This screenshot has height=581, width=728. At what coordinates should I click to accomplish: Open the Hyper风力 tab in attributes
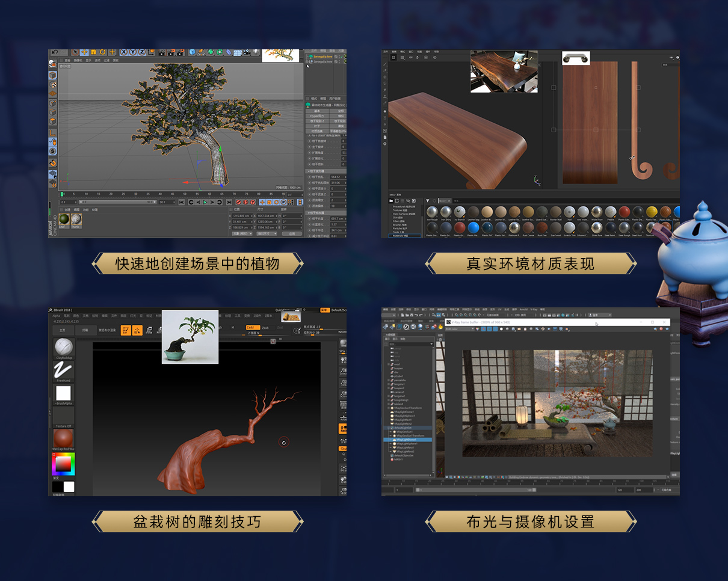[x=316, y=116]
